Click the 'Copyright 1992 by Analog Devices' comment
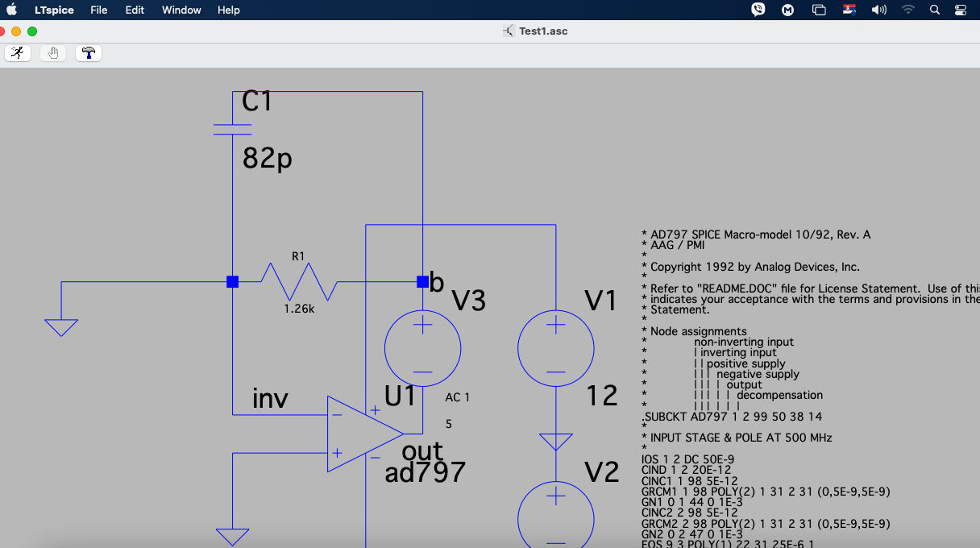 [x=750, y=267]
